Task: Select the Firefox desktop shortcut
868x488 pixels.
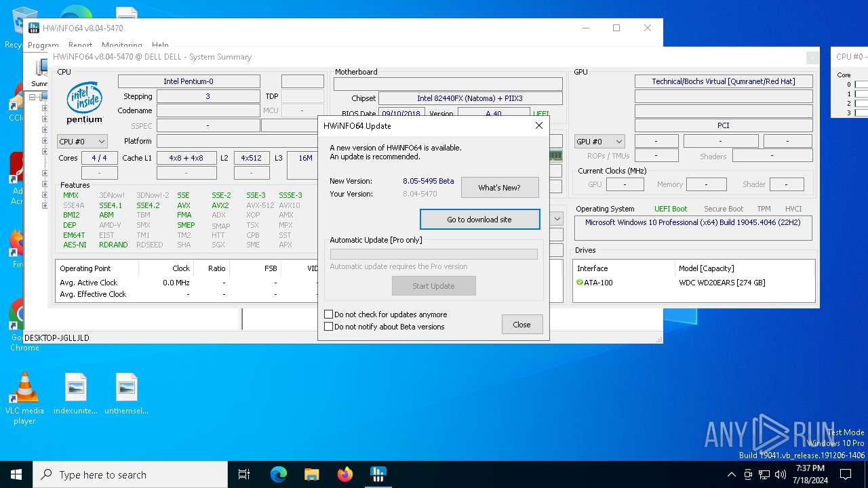Action: [x=16, y=249]
